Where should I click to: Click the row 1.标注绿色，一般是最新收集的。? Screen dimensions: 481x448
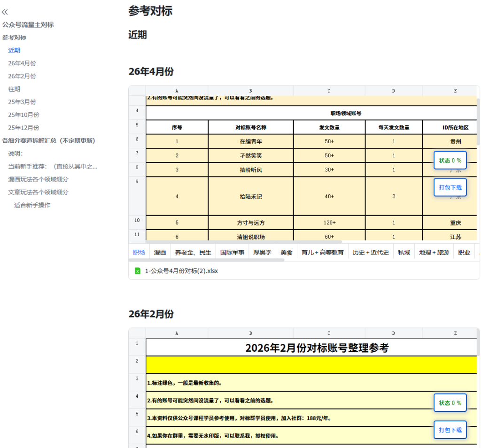pos(311,383)
